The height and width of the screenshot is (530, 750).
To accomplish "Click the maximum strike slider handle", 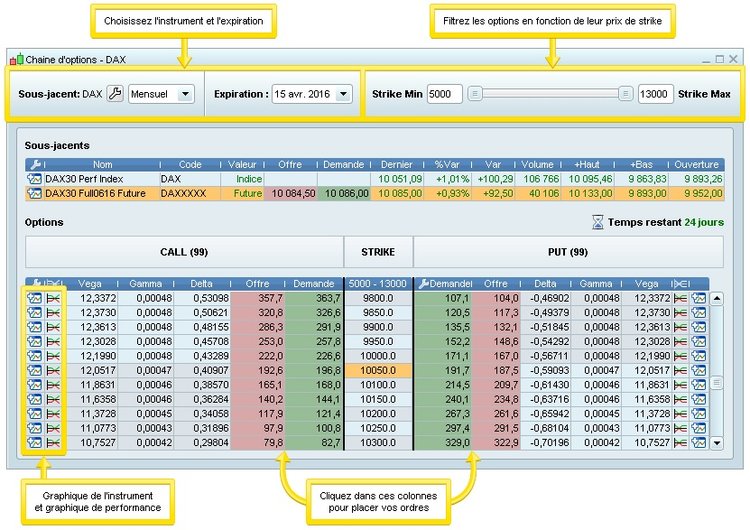I will [x=625, y=94].
